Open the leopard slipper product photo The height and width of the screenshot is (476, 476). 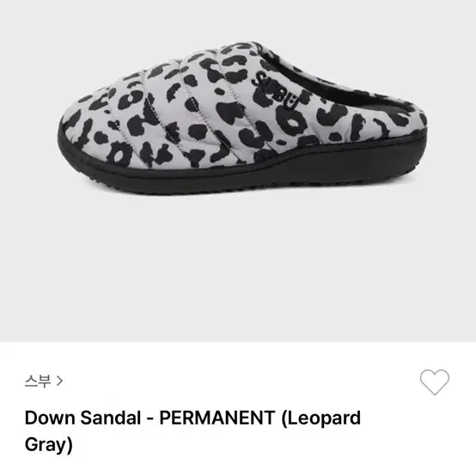point(242,118)
